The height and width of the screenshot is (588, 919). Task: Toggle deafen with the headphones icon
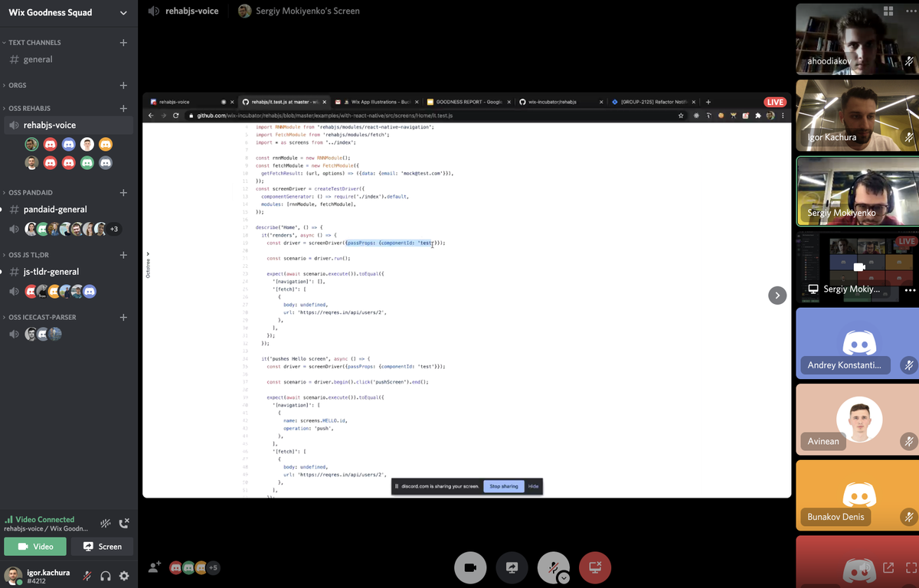coord(106,576)
